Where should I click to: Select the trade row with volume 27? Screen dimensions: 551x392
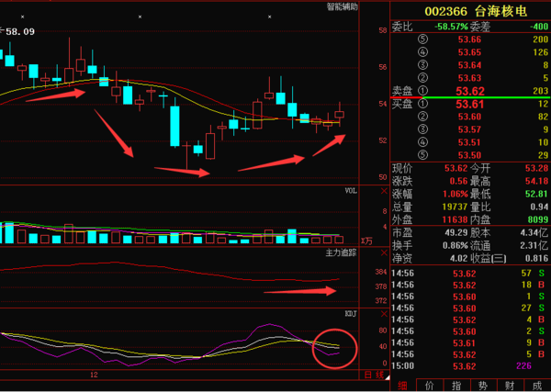click(470, 308)
